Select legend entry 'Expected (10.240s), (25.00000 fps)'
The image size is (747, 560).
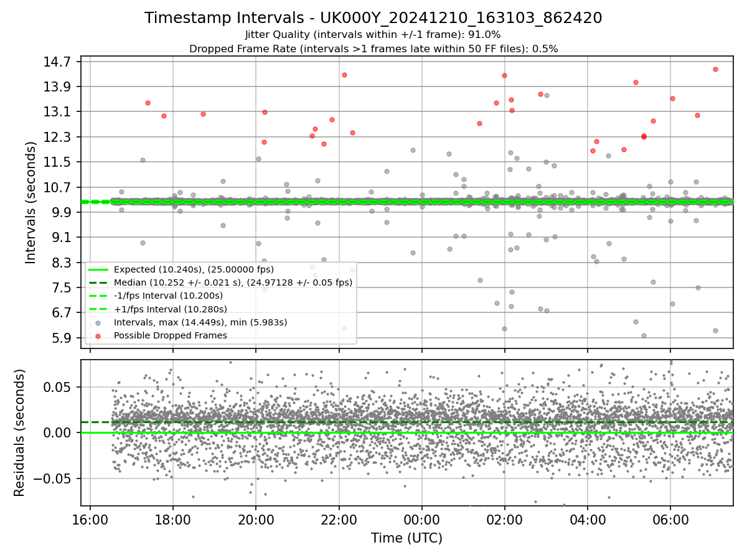point(194,269)
